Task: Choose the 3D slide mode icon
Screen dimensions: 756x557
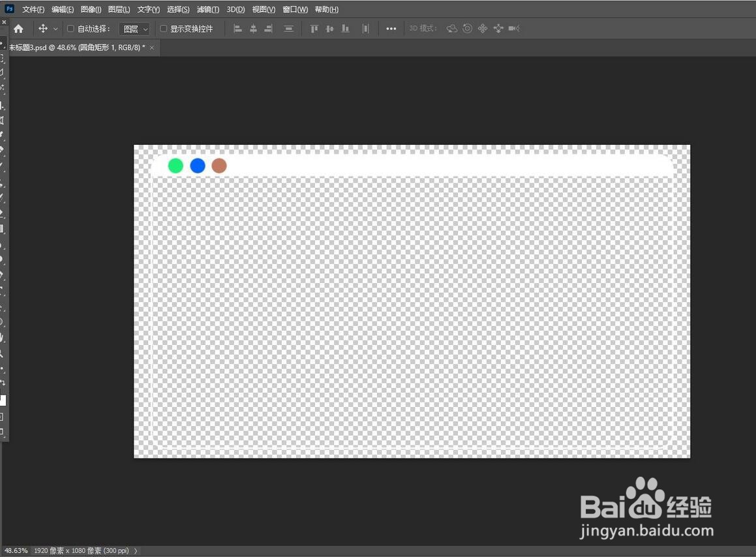Action: coord(498,29)
